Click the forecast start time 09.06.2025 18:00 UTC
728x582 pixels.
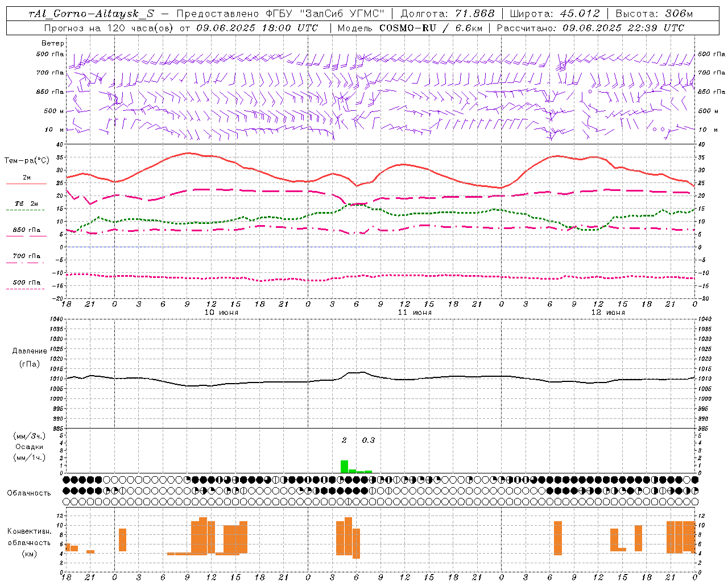[x=257, y=28]
